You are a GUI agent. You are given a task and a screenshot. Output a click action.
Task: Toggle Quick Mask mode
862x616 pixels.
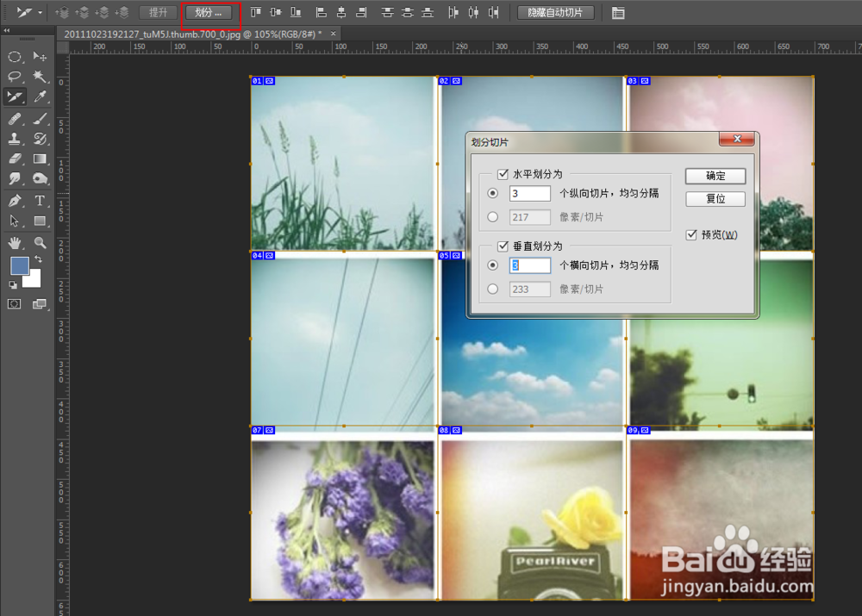click(15, 304)
